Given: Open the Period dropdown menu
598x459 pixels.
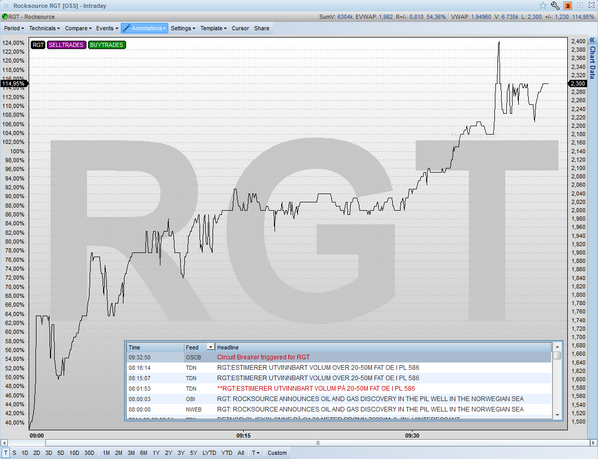Looking at the screenshot, I should click(14, 28).
